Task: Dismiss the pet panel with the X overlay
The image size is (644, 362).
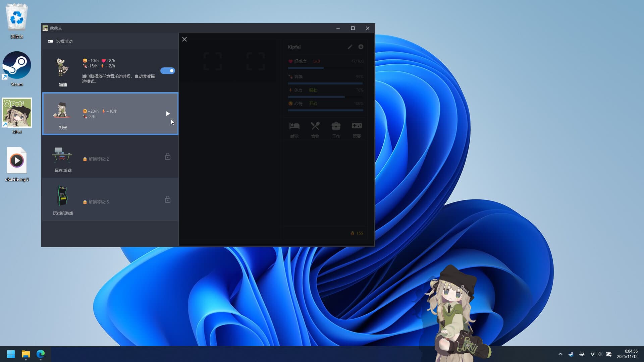Action: 184,39
